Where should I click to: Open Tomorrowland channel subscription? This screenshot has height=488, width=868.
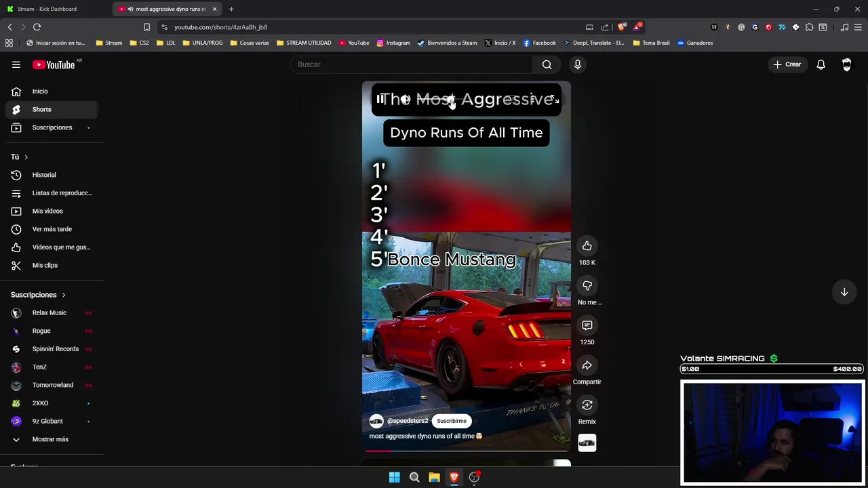click(x=51, y=385)
